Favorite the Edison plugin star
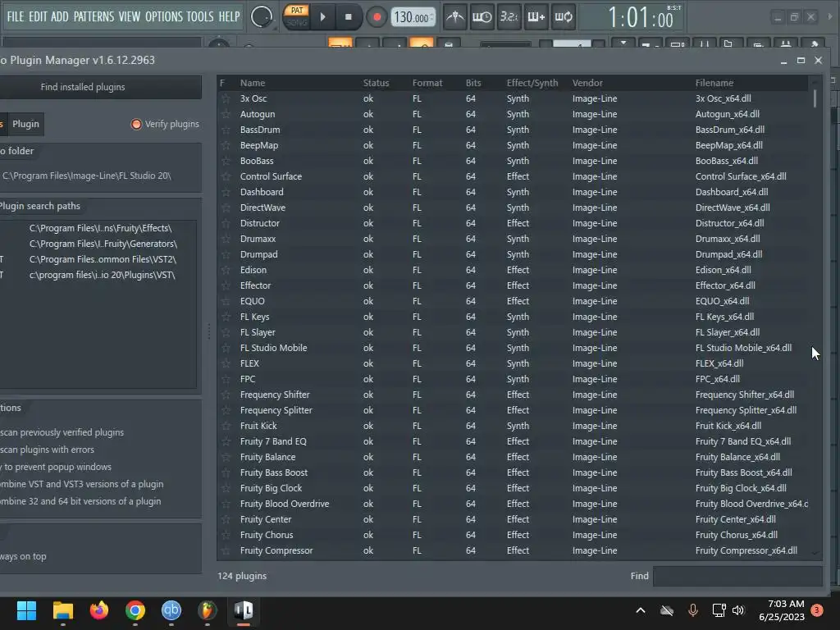Viewport: 840px width, 630px height. point(226,270)
